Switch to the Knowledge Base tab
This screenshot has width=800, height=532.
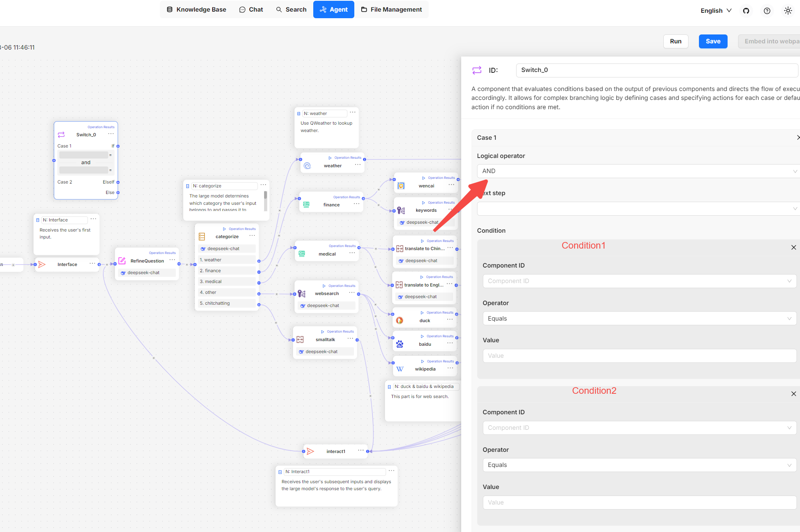pyautogui.click(x=196, y=10)
